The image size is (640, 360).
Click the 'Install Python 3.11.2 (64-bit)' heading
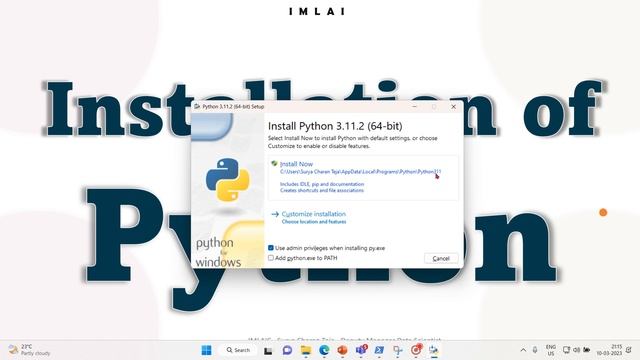coord(335,126)
